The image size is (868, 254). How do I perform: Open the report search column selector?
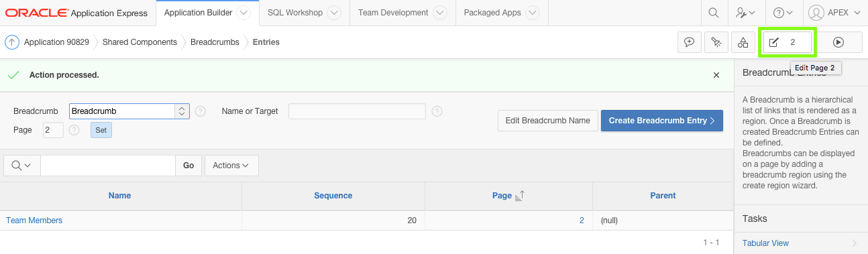(x=22, y=166)
